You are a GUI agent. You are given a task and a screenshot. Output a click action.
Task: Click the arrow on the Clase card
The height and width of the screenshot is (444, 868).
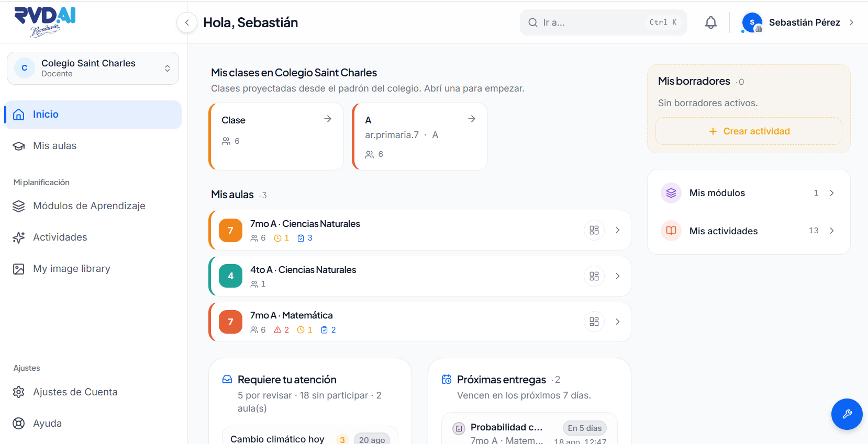pyautogui.click(x=328, y=119)
